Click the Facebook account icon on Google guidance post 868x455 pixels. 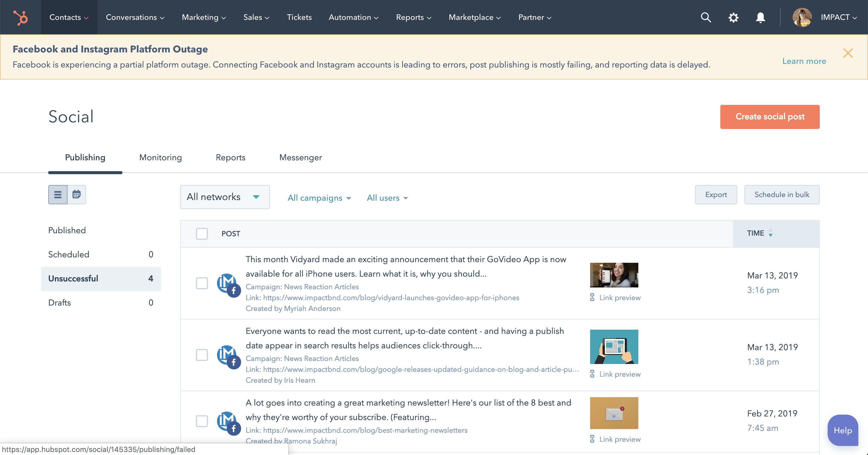229,357
